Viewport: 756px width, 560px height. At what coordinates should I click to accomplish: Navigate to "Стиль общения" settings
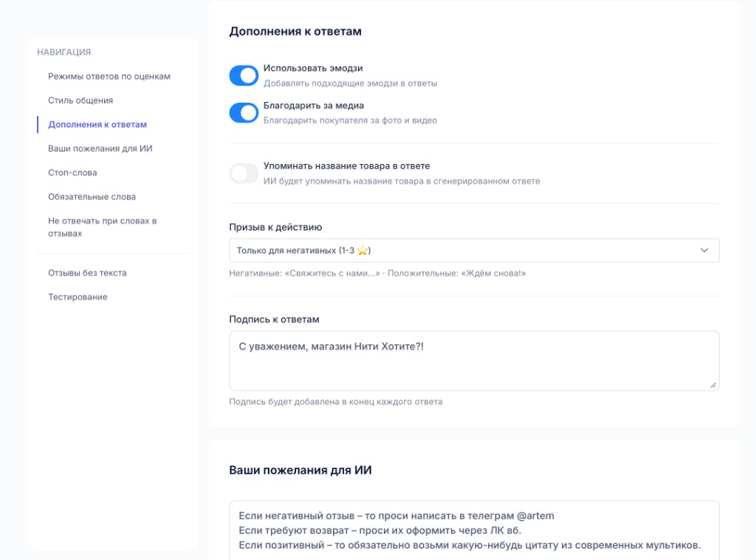(80, 100)
